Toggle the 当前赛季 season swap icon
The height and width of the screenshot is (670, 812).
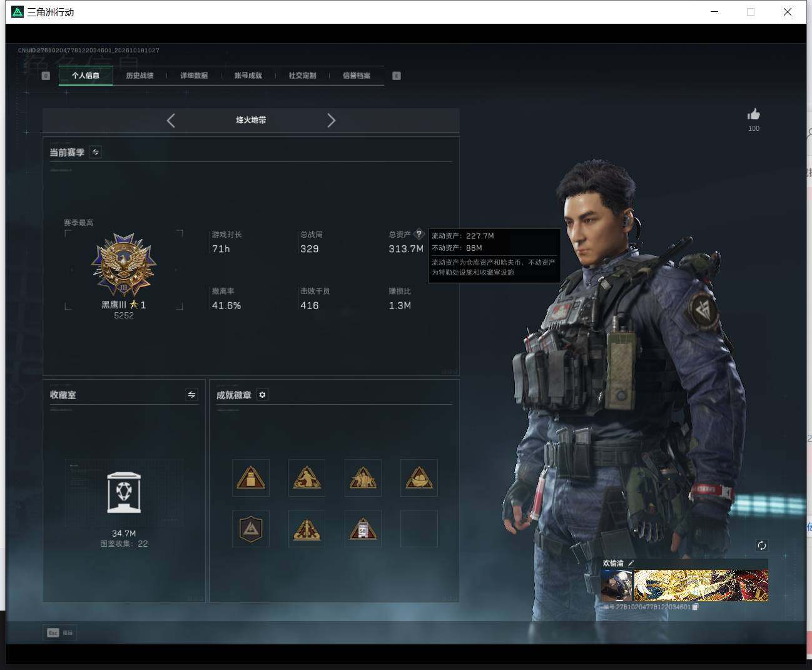coord(95,152)
